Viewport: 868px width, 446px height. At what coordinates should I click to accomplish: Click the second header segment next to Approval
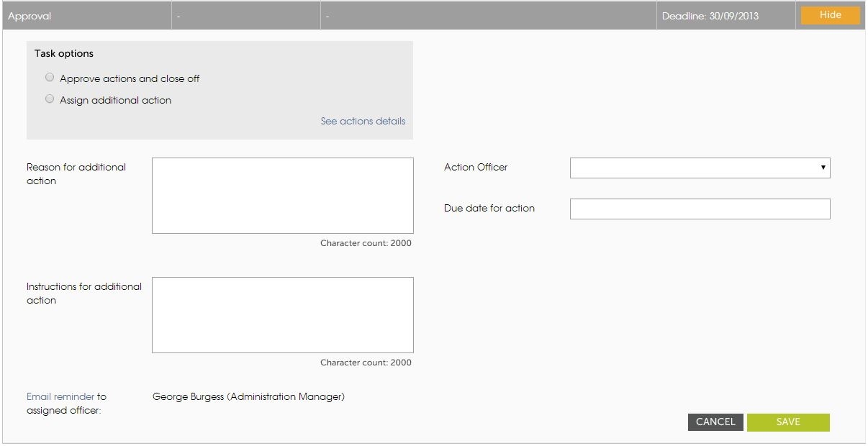pos(245,14)
